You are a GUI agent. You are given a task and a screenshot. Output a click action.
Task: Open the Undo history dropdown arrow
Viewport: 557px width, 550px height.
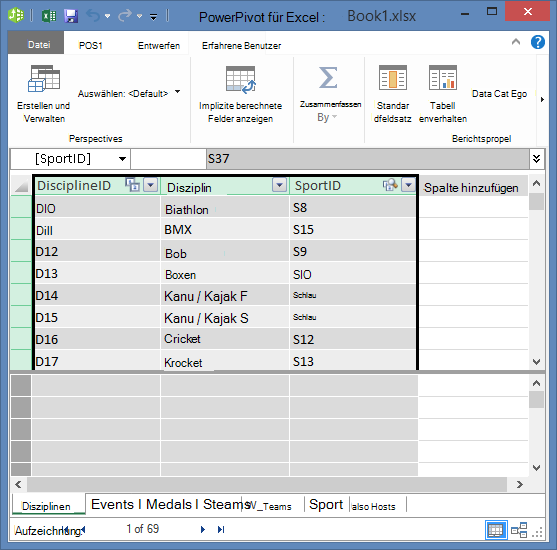point(108,16)
